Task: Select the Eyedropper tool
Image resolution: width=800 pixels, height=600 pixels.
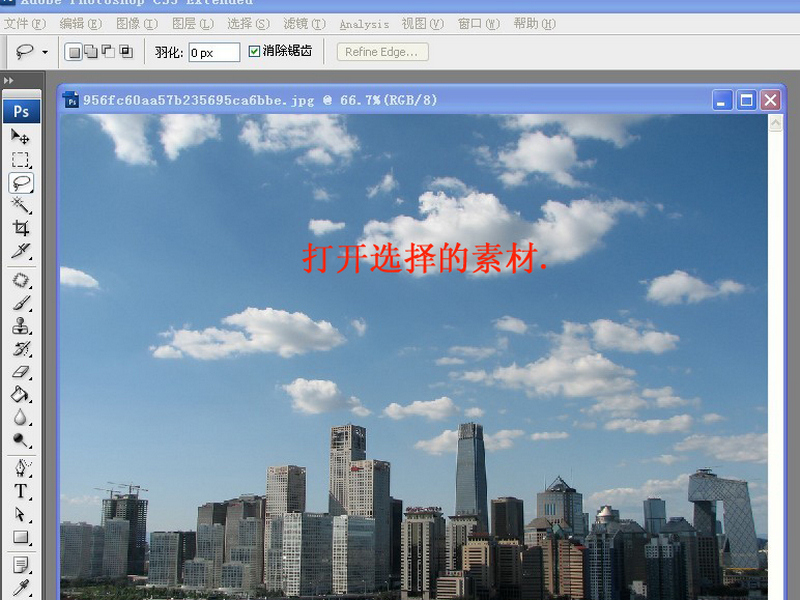Action: [x=20, y=588]
